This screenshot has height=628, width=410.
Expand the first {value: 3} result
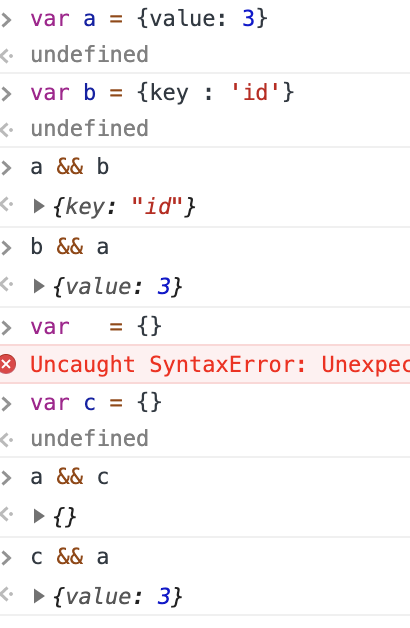click(39, 286)
